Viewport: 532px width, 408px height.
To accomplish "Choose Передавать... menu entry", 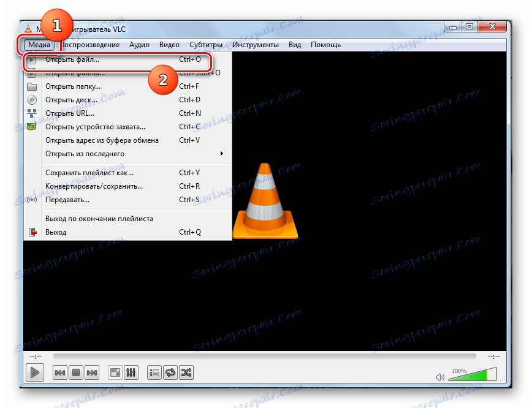I will [x=128, y=200].
